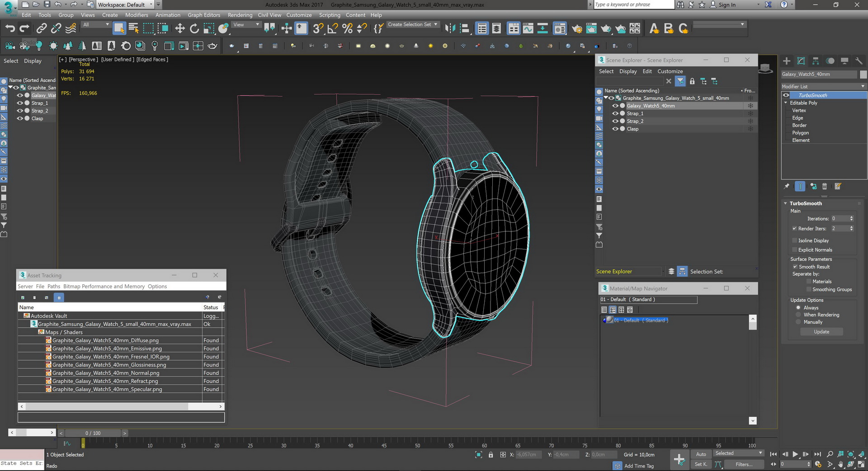Click the Set K. button
868x471 pixels.
tap(701, 464)
